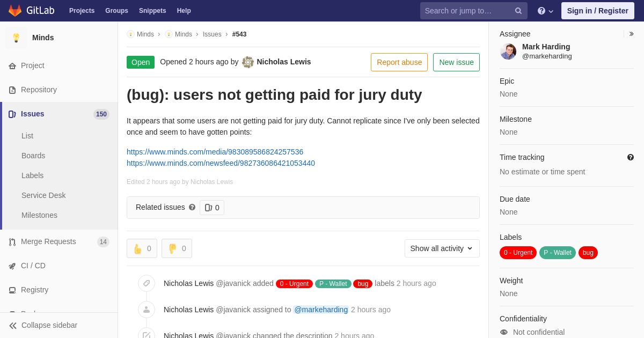This screenshot has height=338, width=644.
Task: Collapse right sidebar with double chevron
Action: pos(631,34)
